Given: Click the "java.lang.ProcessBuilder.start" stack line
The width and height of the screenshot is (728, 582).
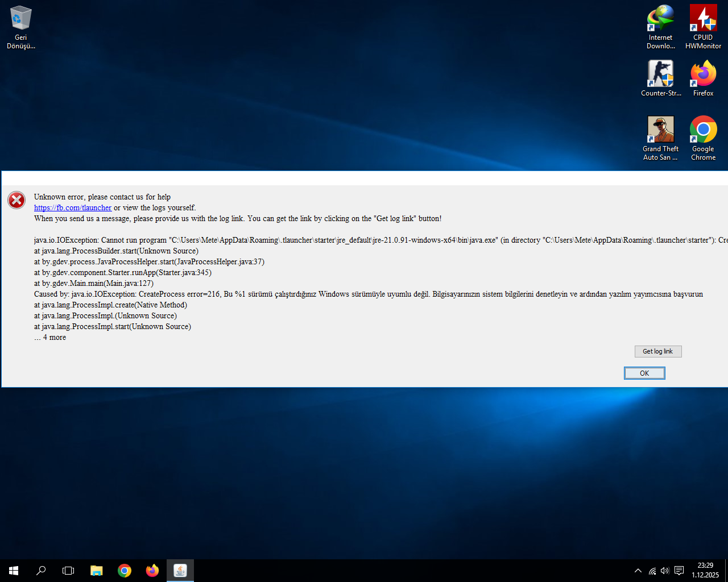Looking at the screenshot, I should (x=116, y=251).
